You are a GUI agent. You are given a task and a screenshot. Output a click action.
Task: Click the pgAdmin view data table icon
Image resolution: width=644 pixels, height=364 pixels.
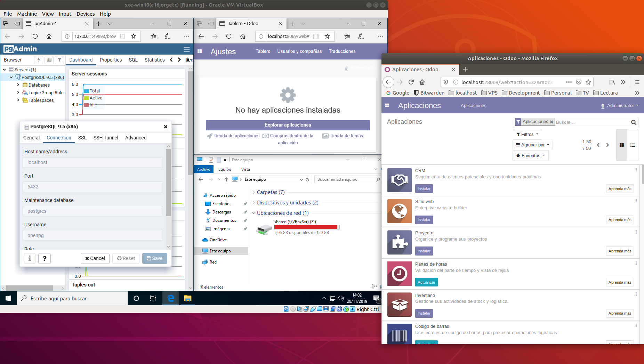tap(49, 60)
